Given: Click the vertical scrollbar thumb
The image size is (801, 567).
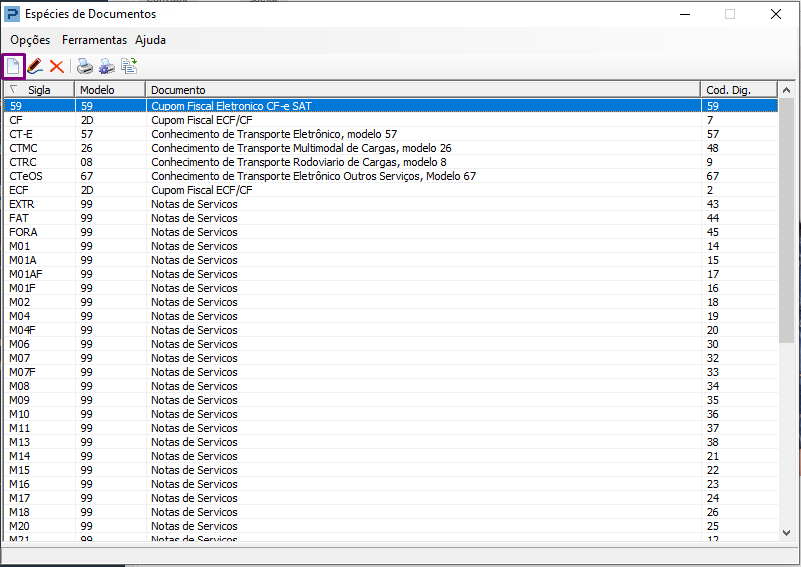Looking at the screenshot, I should click(x=787, y=220).
